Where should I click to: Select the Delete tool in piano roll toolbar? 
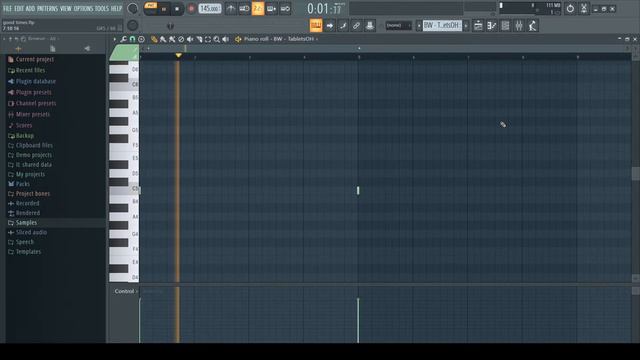point(181,39)
